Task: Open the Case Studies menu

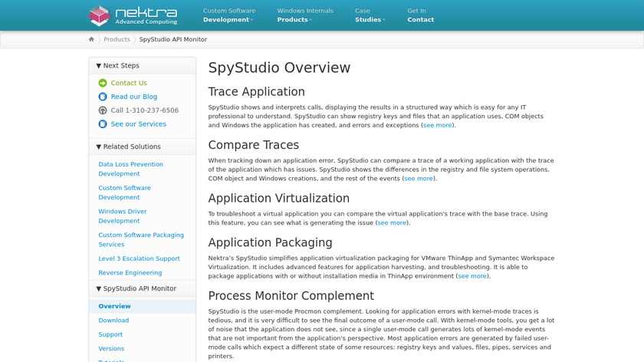Action: point(370,15)
